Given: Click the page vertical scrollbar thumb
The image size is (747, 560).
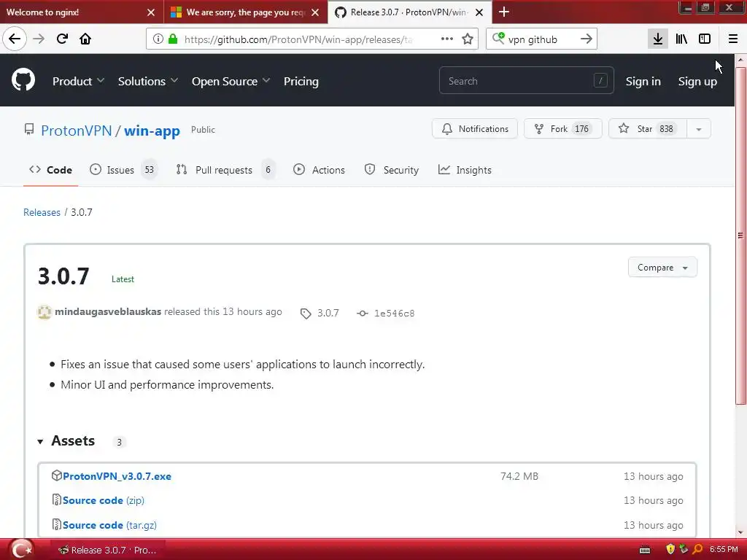Looking at the screenshot, I should [740, 236].
